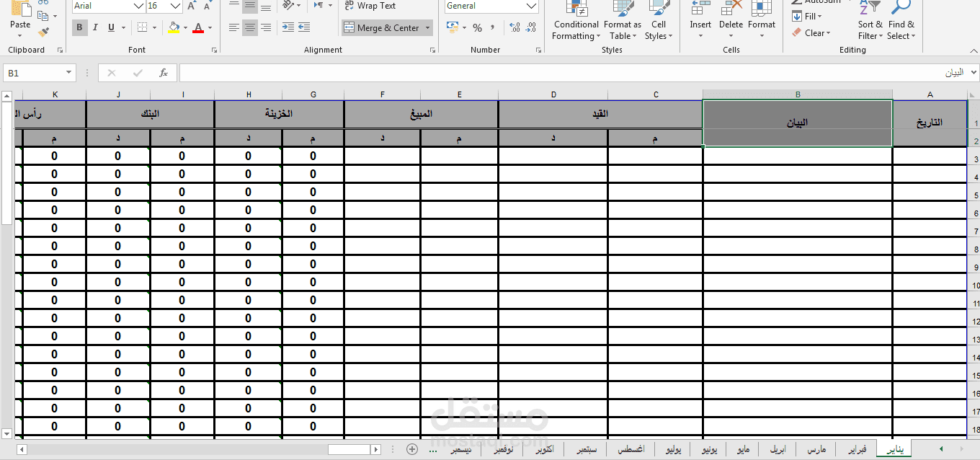Viewport: 980px width, 460px height.
Task: Open the Fill dropdown
Action: (x=807, y=16)
